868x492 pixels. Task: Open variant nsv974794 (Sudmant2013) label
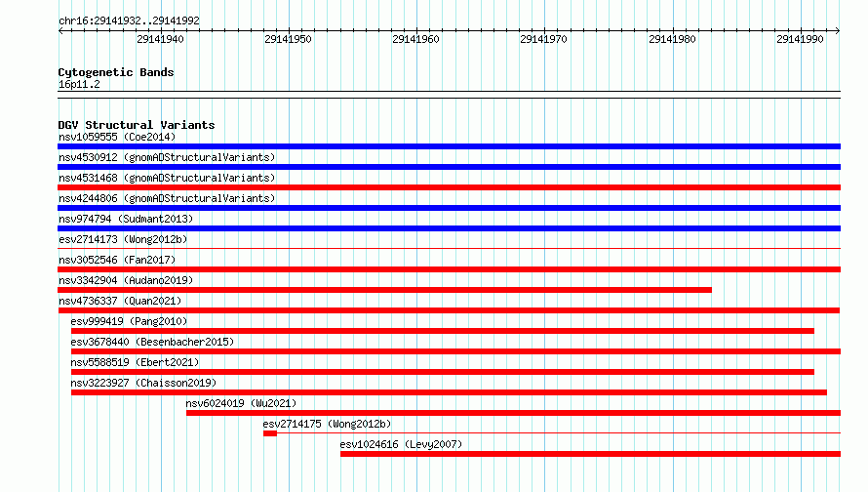tap(126, 219)
